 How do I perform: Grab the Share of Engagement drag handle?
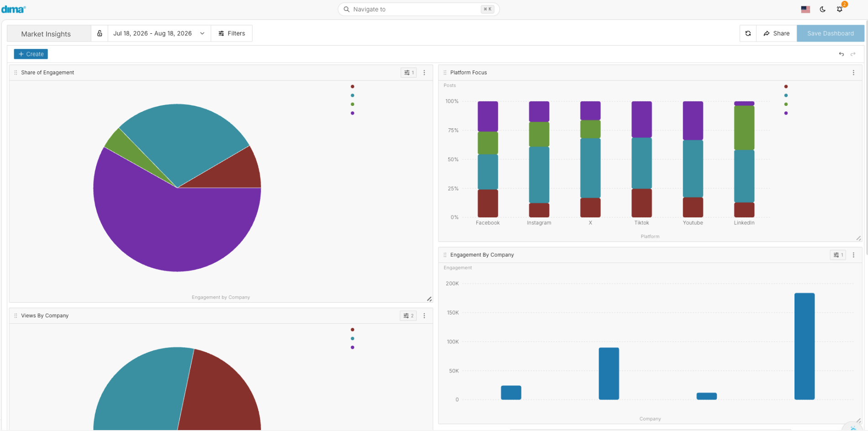16,73
